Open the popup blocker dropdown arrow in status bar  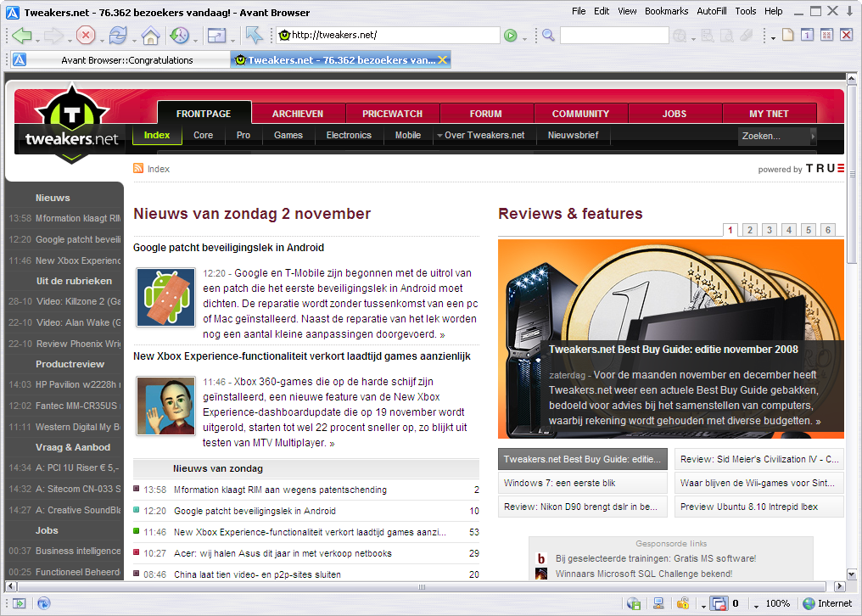tap(703, 606)
